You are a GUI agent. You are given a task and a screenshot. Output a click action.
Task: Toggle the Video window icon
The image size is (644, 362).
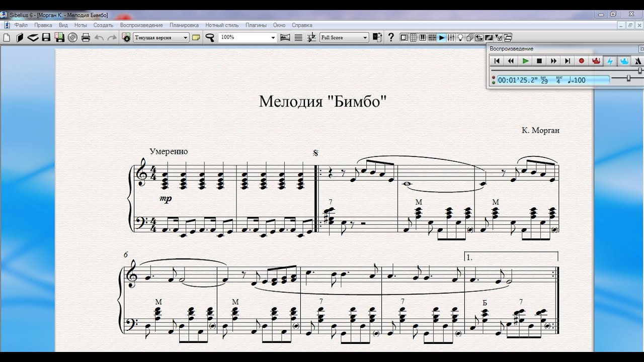(488, 37)
